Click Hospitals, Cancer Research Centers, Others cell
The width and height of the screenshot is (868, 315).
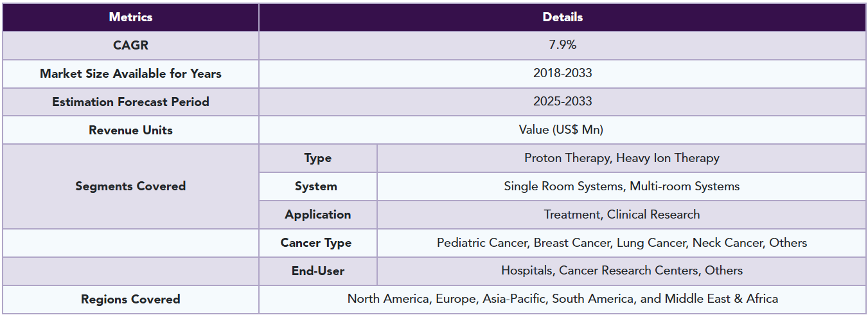pos(621,271)
